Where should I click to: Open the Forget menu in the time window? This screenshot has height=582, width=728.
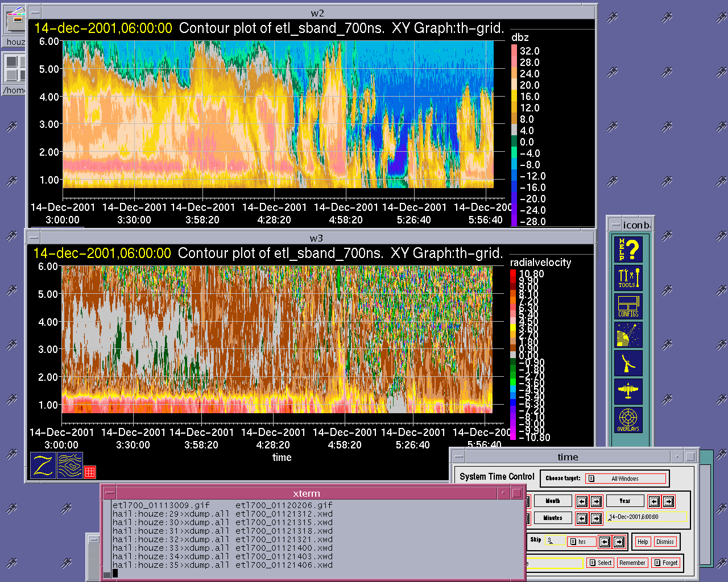pyautogui.click(x=666, y=563)
